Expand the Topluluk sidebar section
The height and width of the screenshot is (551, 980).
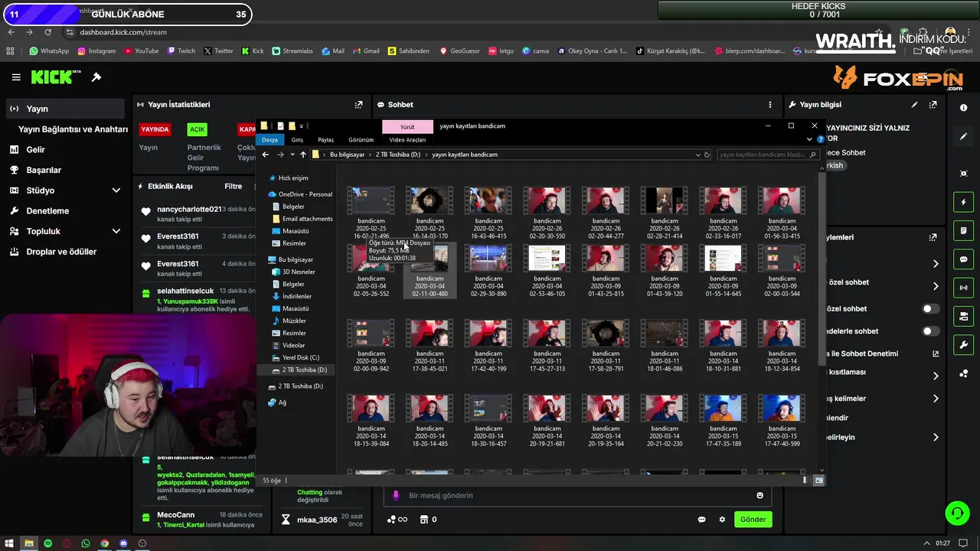coord(116,231)
